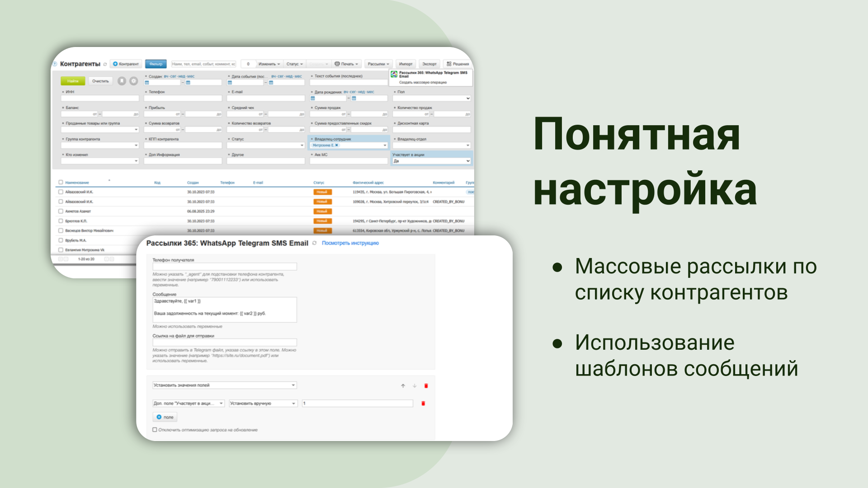
Task: Open the Посмотреть инструкцию link
Action: coord(350,243)
